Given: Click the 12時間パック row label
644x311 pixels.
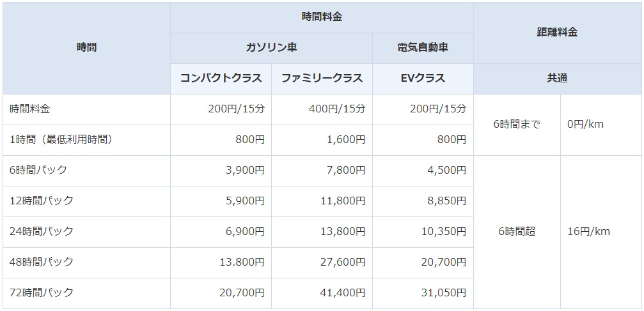Looking at the screenshot, I should 87,201.
